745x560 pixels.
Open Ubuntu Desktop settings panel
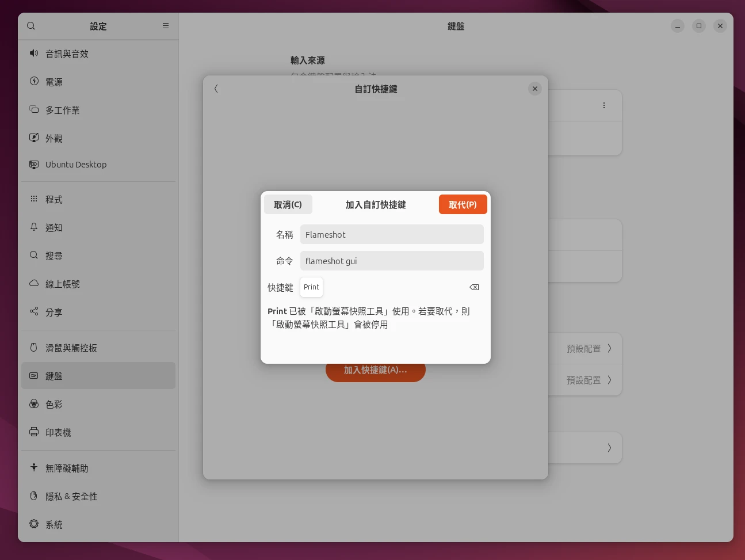click(76, 165)
